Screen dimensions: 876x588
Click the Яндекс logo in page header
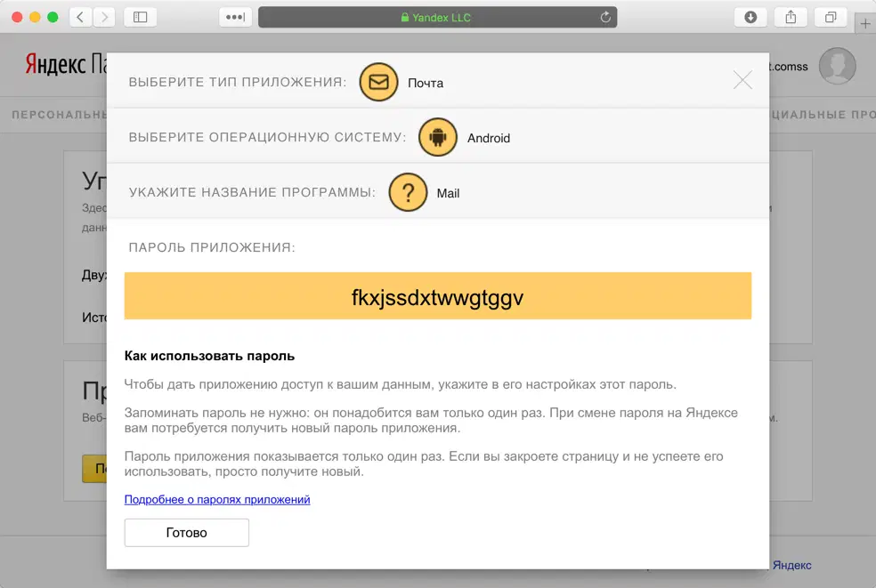(55, 64)
